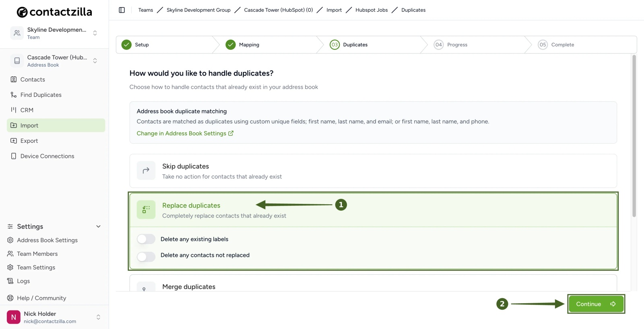Enable Delete any contacts not replaced toggle
This screenshot has width=644, height=329.
(146, 257)
